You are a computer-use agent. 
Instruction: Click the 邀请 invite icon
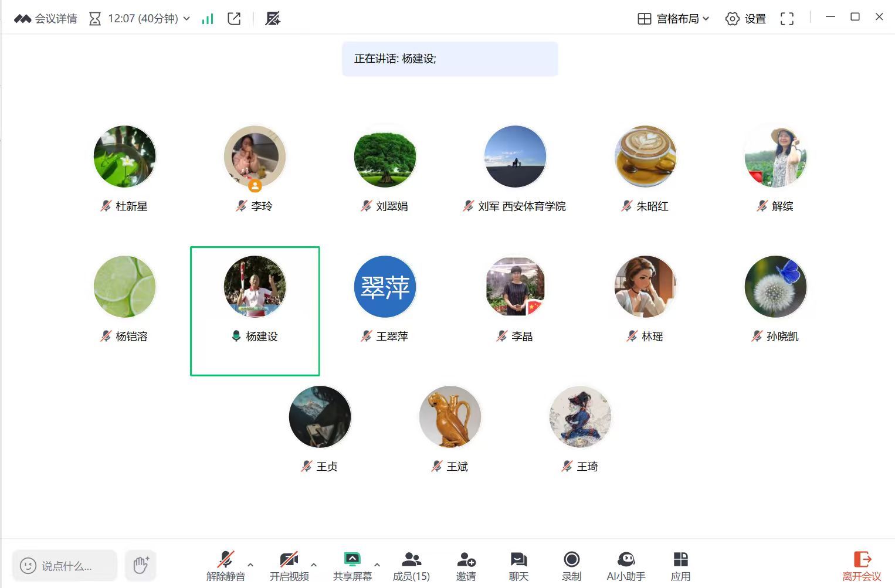tap(466, 559)
